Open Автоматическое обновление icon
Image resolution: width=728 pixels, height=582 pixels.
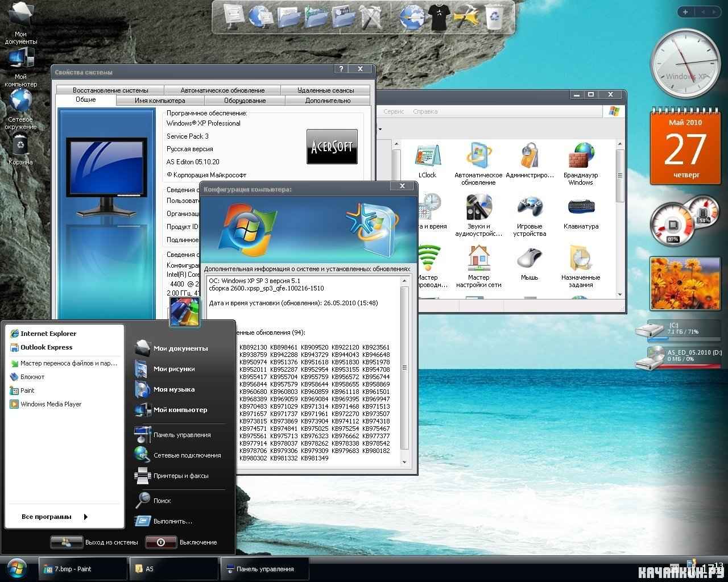point(478,164)
